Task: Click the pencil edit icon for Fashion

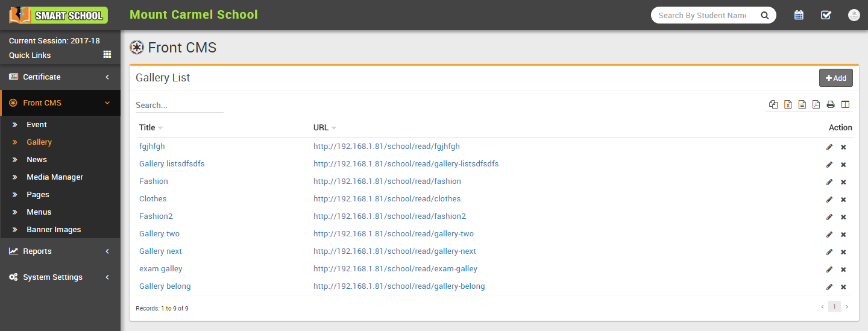Action: (829, 181)
